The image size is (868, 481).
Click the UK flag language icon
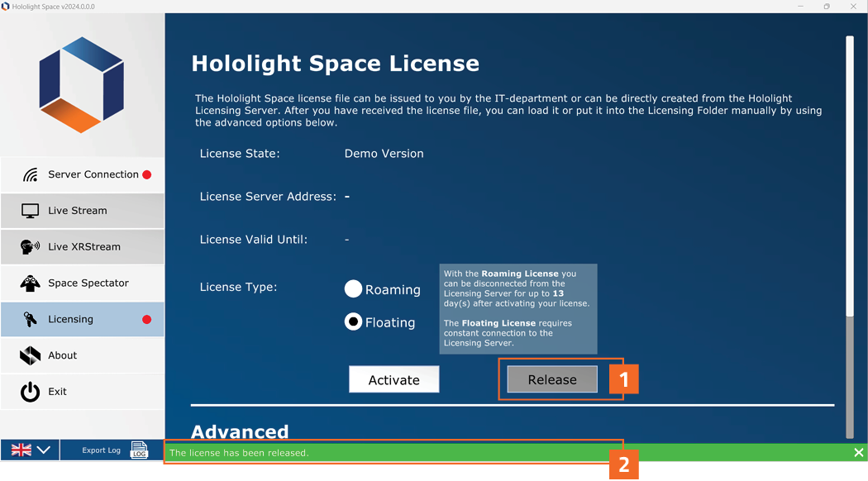21,450
